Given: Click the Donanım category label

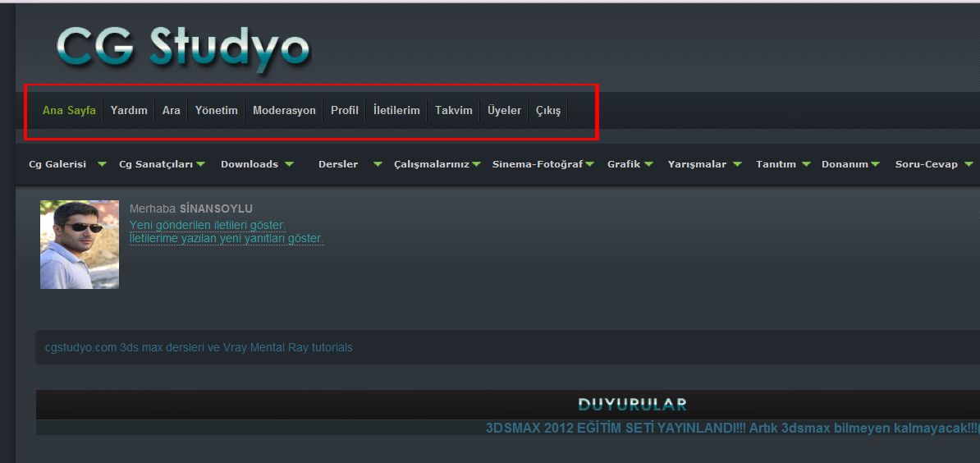Looking at the screenshot, I should point(845,164).
